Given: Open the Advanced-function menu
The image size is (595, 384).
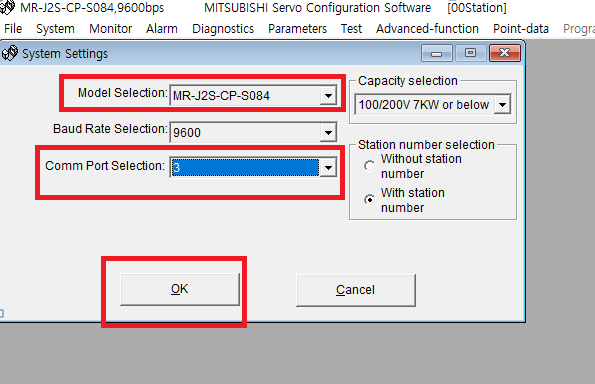Looking at the screenshot, I should tap(427, 28).
